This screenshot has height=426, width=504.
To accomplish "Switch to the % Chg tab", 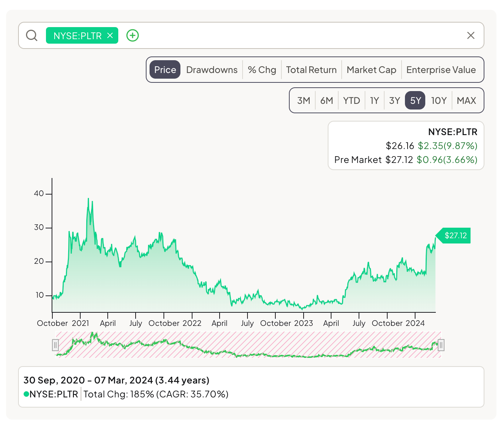I will [262, 70].
